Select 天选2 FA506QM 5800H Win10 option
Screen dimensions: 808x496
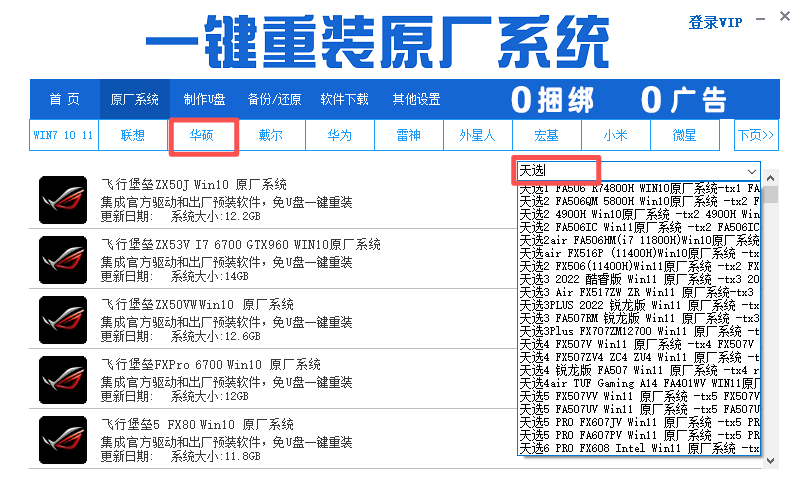[639, 201]
